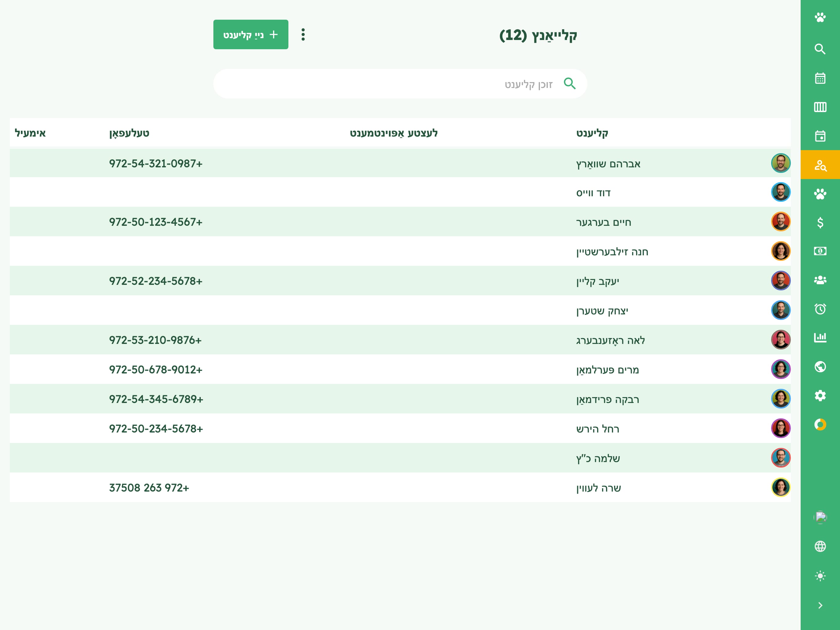
Task: Open client חנה זילבערשטיין
Action: coord(612,252)
